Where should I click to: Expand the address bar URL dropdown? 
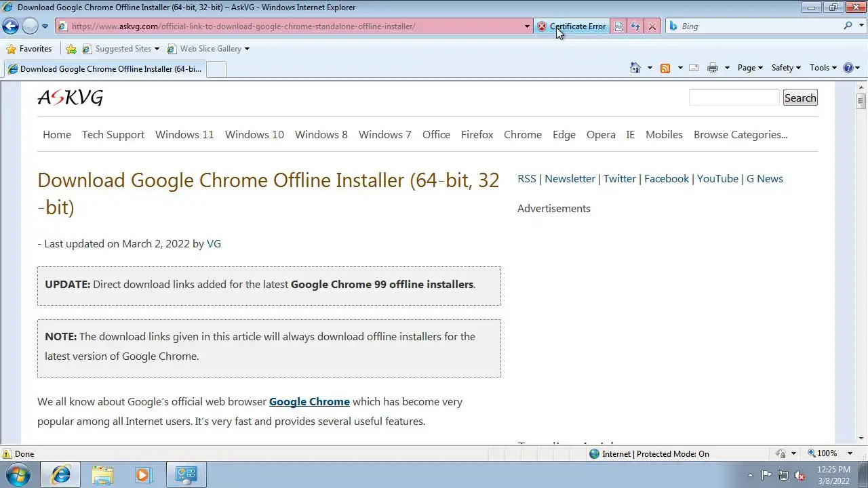(527, 26)
